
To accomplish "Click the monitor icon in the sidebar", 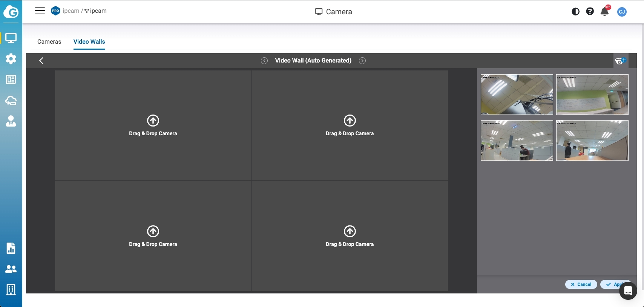I will (11, 38).
